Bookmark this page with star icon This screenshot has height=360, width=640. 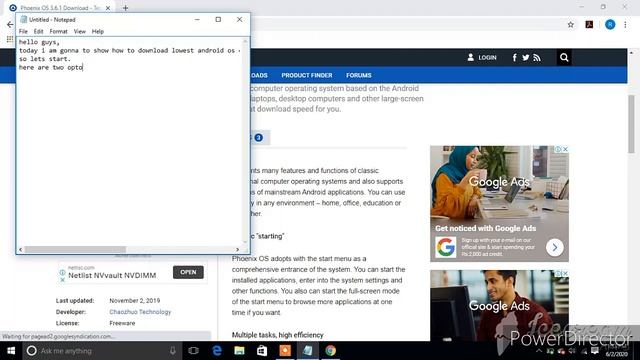point(570,24)
